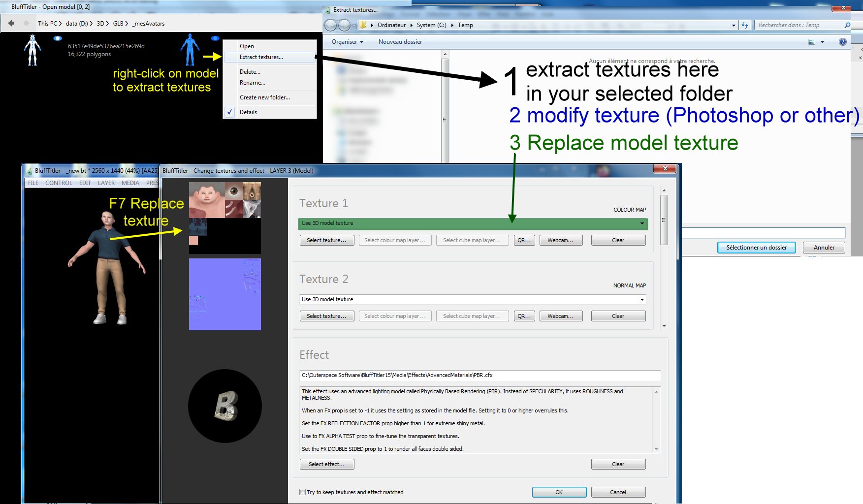Image resolution: width=863 pixels, height=504 pixels.
Task: Click OK in Change textures dialog
Action: [559, 492]
